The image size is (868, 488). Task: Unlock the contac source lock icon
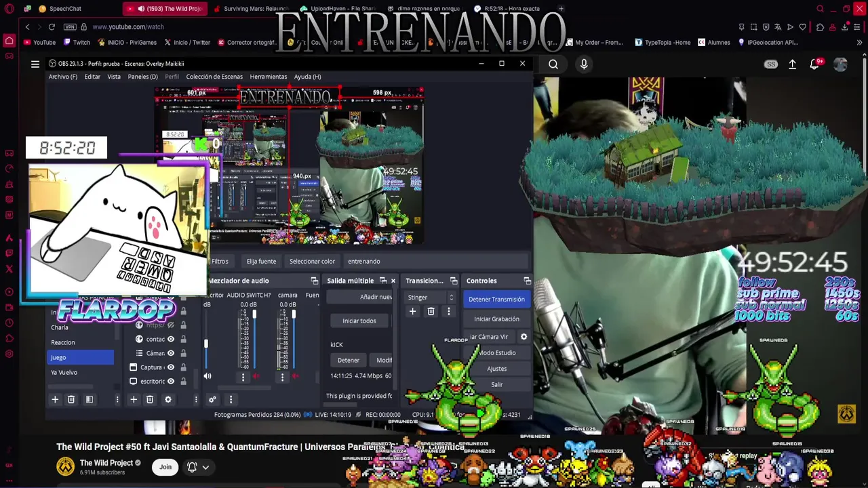click(183, 339)
